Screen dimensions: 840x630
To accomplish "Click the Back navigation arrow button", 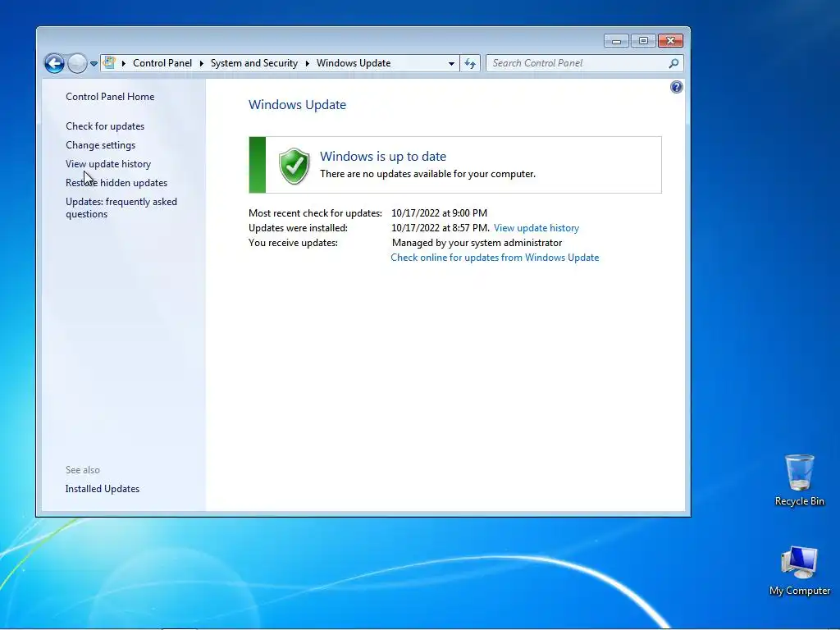I will click(x=54, y=63).
